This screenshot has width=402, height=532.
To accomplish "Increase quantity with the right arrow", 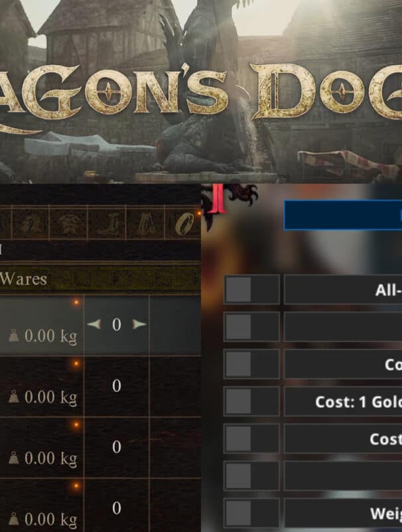I will point(139,324).
